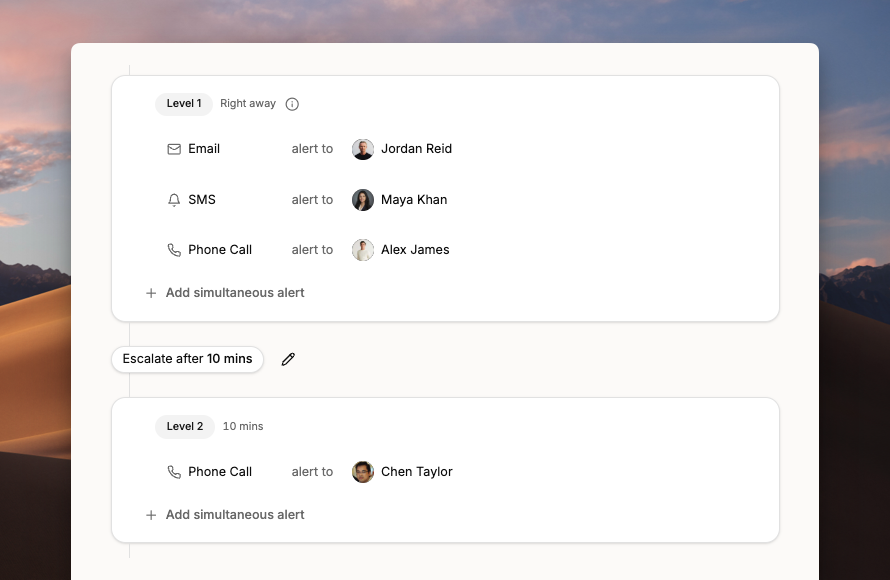Select the name Alex James

(415, 250)
